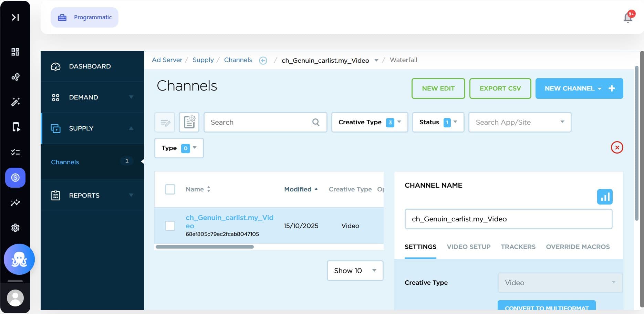The height and width of the screenshot is (314, 644).
Task: Open the Type filter dropdown
Action: pyautogui.click(x=179, y=148)
